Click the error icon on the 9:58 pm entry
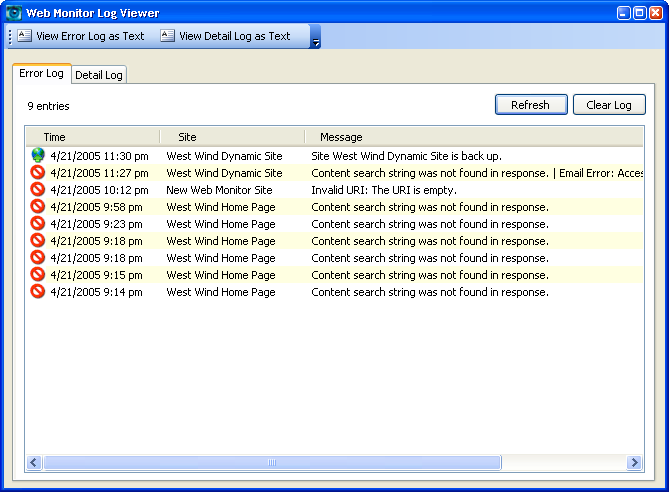 tap(38, 207)
